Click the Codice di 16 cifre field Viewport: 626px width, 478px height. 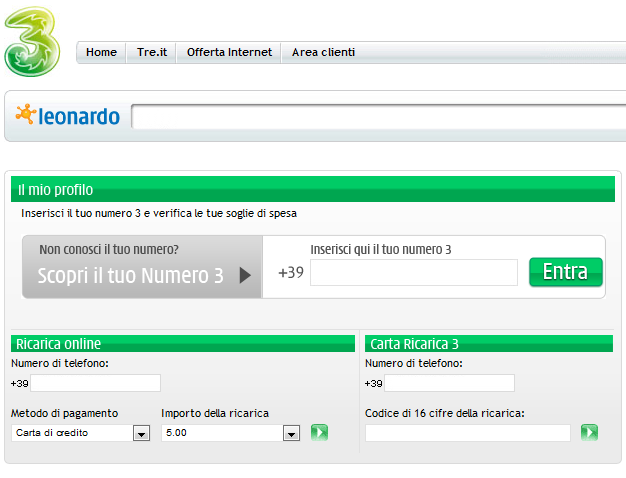click(468, 433)
